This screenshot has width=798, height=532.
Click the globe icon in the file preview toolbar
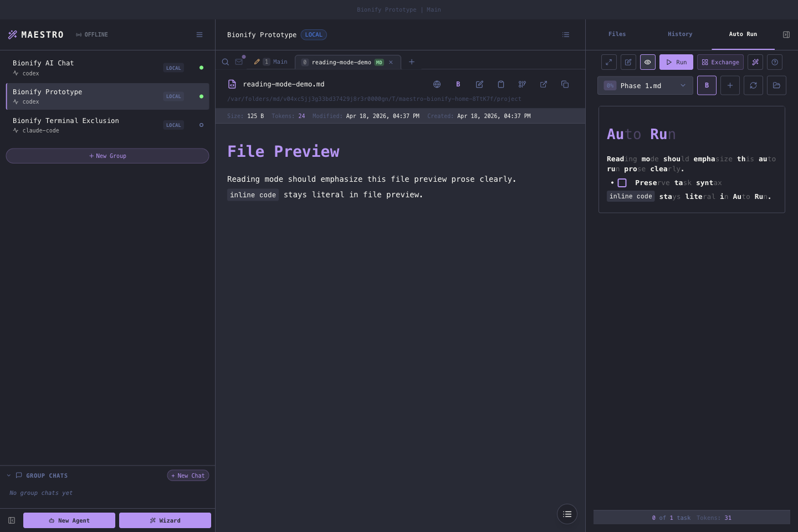(x=437, y=84)
